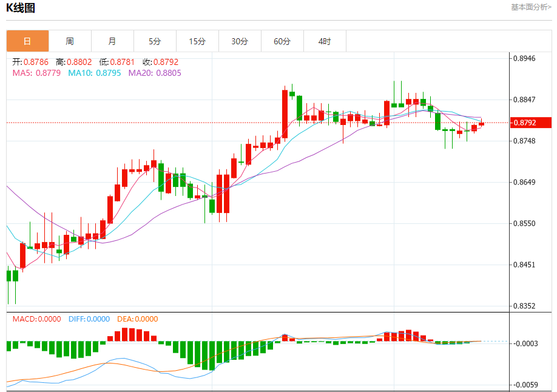Viewport: 557px width, 392px height.
Task: Click the 低:0.8781 low price value
Action: tap(117, 62)
